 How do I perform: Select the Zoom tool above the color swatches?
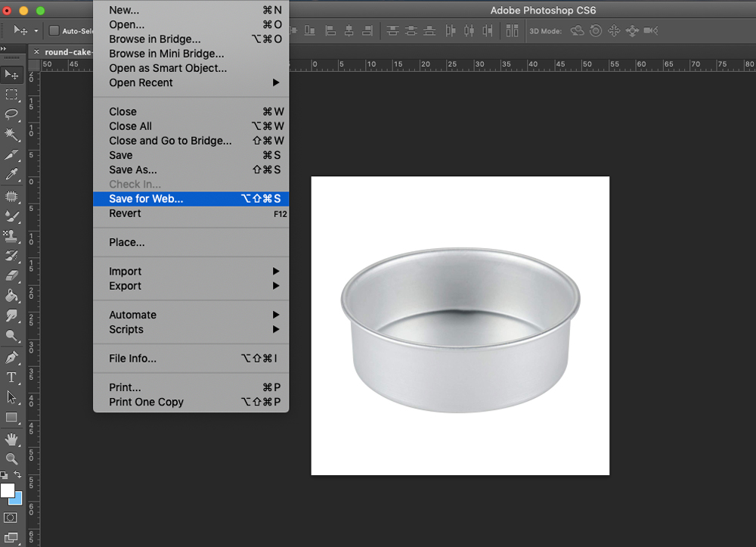tap(11, 458)
